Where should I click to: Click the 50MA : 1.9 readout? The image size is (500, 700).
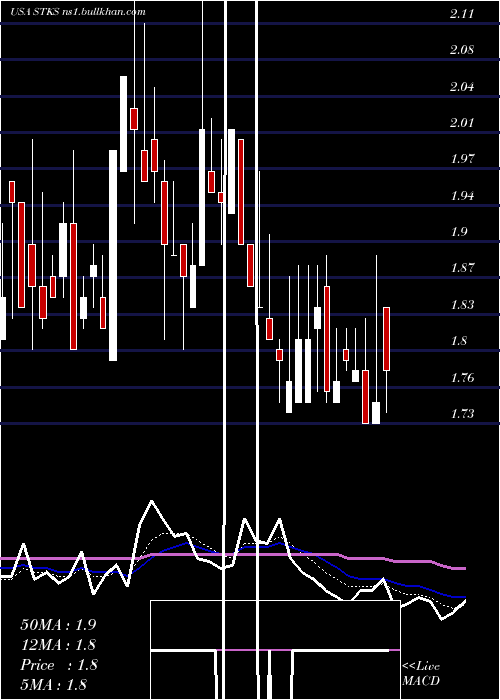[x=58, y=625]
